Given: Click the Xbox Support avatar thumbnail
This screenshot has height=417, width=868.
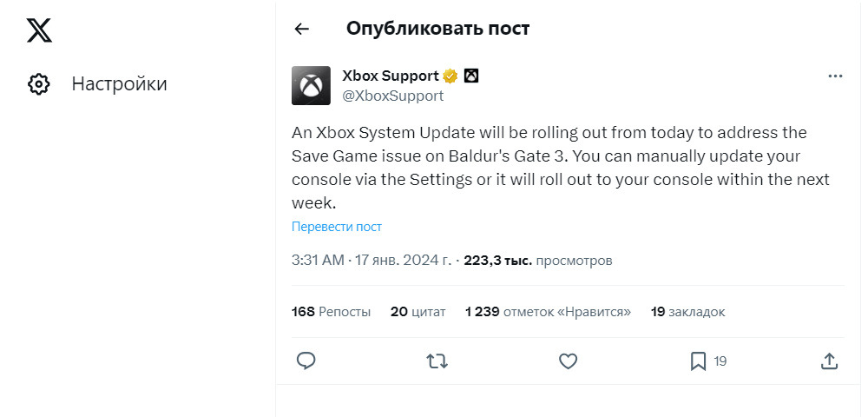Looking at the screenshot, I should pos(311,86).
